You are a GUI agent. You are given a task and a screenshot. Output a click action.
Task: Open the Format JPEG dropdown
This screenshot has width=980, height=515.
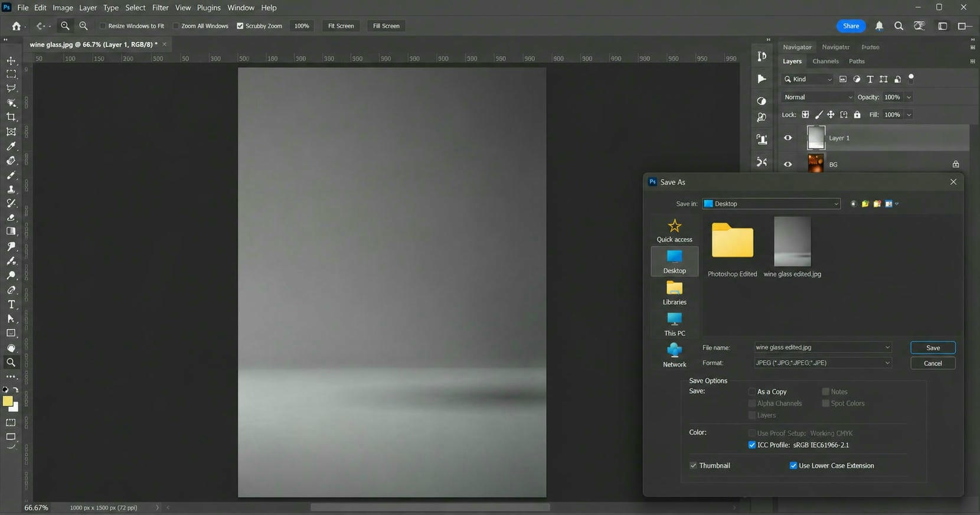823,363
